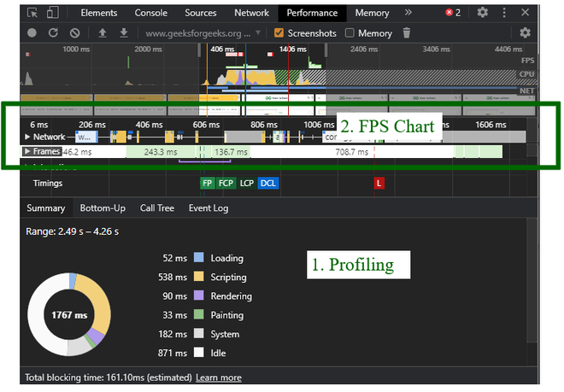This screenshot has height=392, width=564.
Task: Close the DevTools panel
Action: point(525,13)
